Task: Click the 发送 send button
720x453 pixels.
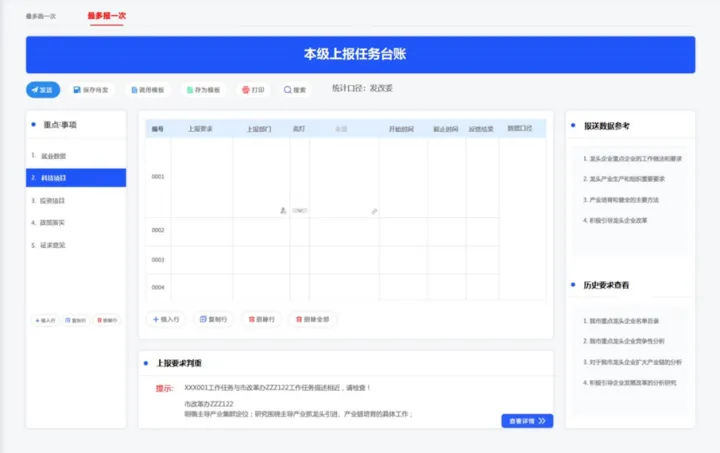Action: [43, 89]
